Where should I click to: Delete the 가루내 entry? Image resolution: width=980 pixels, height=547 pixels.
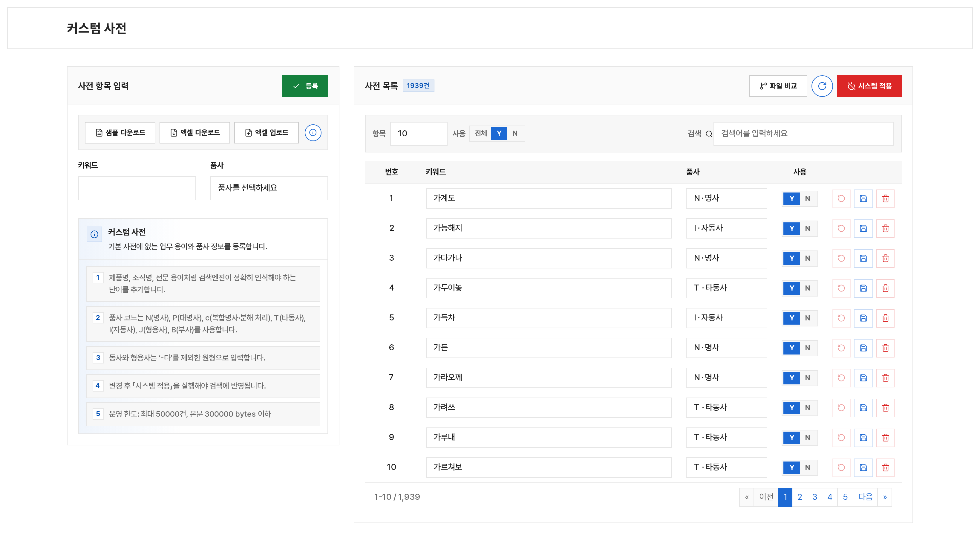(x=885, y=438)
